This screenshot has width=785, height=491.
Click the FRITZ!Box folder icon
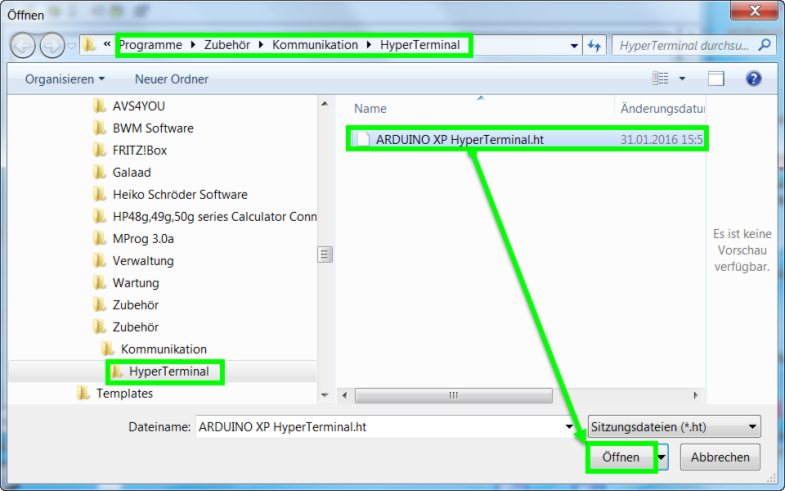point(99,150)
